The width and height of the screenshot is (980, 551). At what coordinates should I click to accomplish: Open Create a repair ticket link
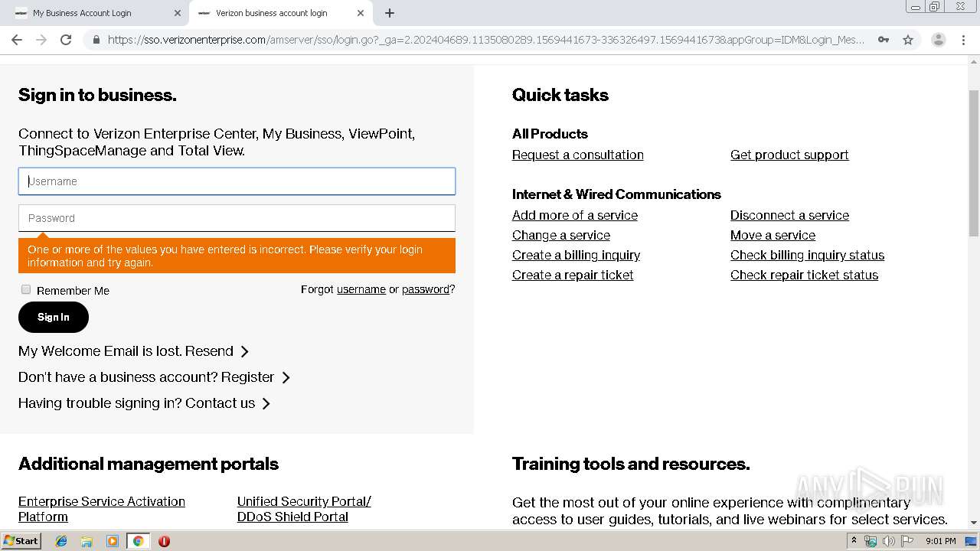[573, 275]
